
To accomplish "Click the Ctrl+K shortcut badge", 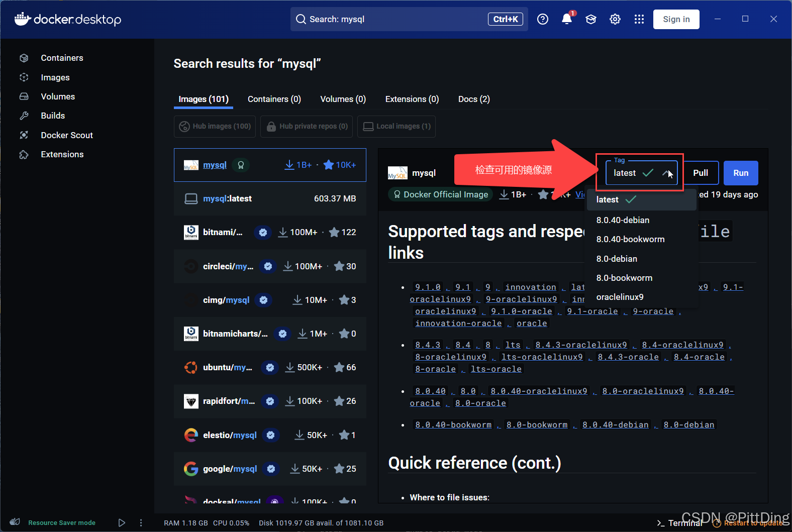I will coord(506,19).
